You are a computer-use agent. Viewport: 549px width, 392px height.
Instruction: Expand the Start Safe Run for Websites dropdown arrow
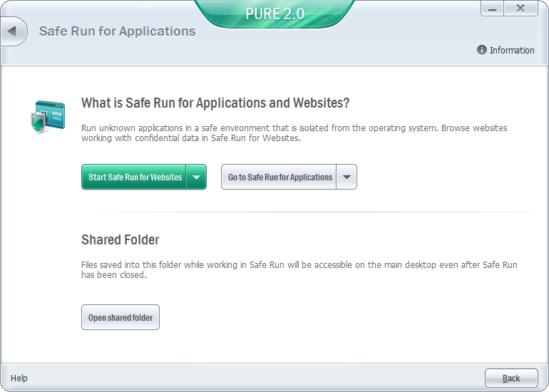point(196,177)
